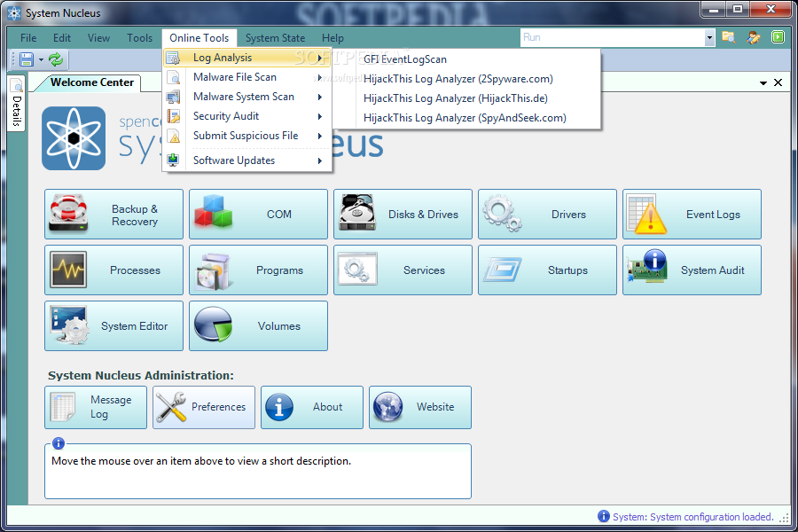Click the Disks & Drives hard disk icon
The height and width of the screenshot is (532, 798).
[357, 212]
